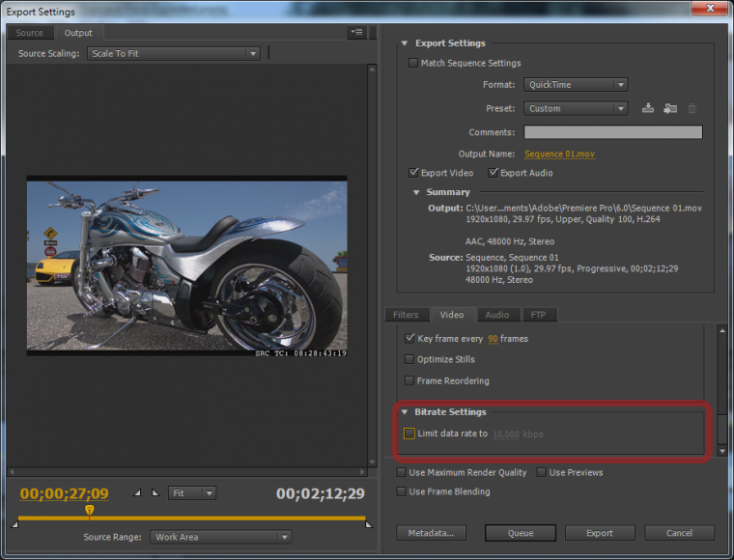Switch to the Audio tab
The height and width of the screenshot is (560, 734).
[x=496, y=315]
